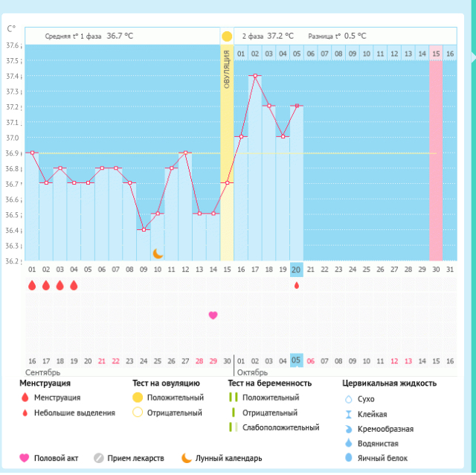Select the menstruation drop under day 01
This screenshot has height=475, width=476.
coord(32,285)
